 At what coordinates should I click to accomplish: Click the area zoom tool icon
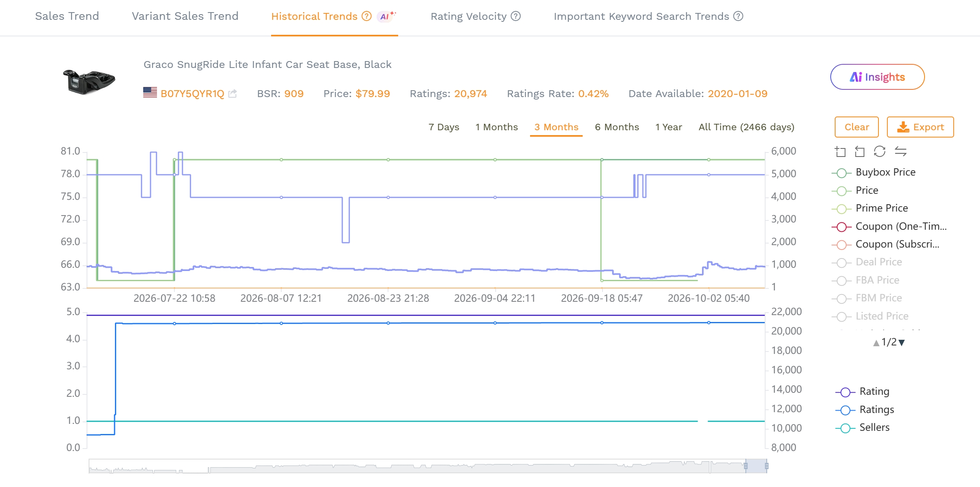(840, 152)
